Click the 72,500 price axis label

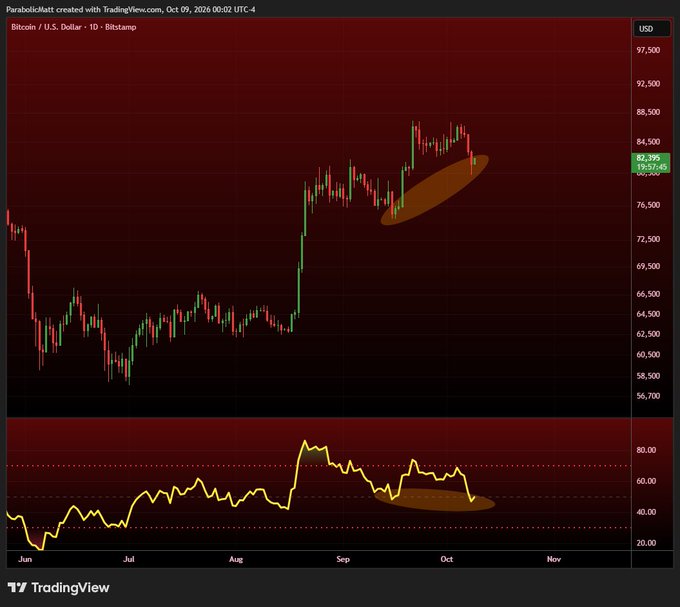(648, 239)
